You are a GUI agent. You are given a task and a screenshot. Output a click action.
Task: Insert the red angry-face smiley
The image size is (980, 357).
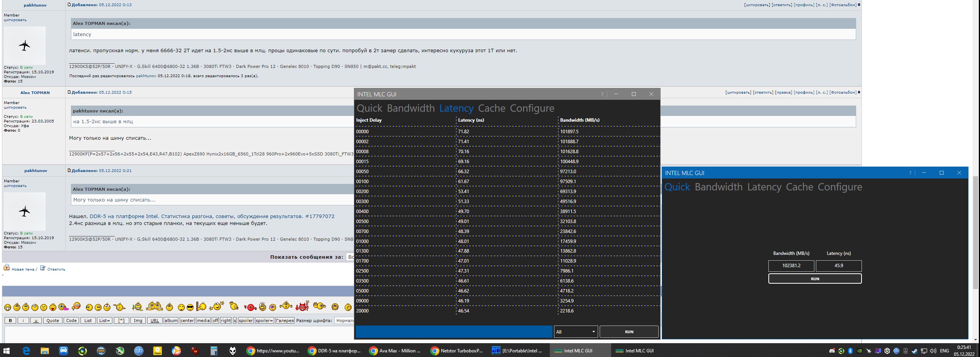point(250,307)
